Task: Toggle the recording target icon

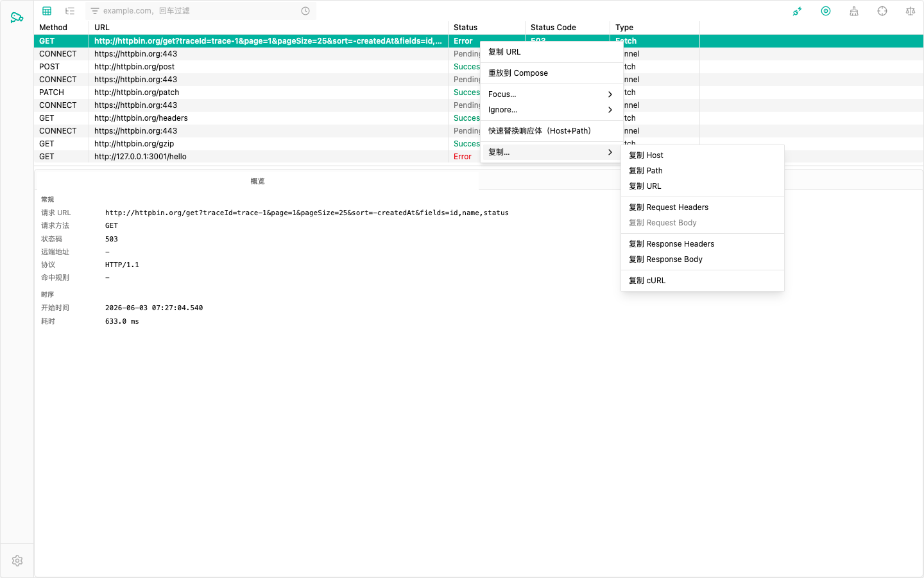Action: 826,11
